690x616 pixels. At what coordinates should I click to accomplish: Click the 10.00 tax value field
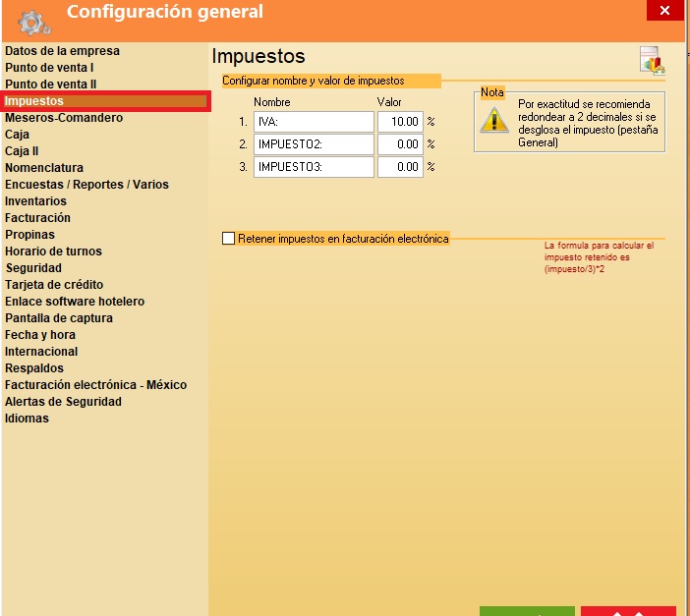400,122
